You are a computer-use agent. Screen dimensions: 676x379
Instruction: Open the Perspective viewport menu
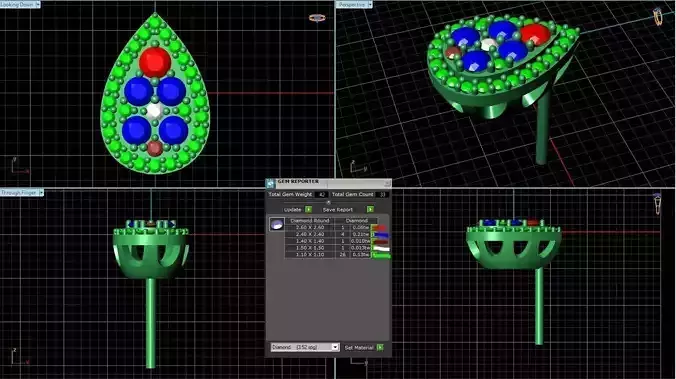point(370,4)
